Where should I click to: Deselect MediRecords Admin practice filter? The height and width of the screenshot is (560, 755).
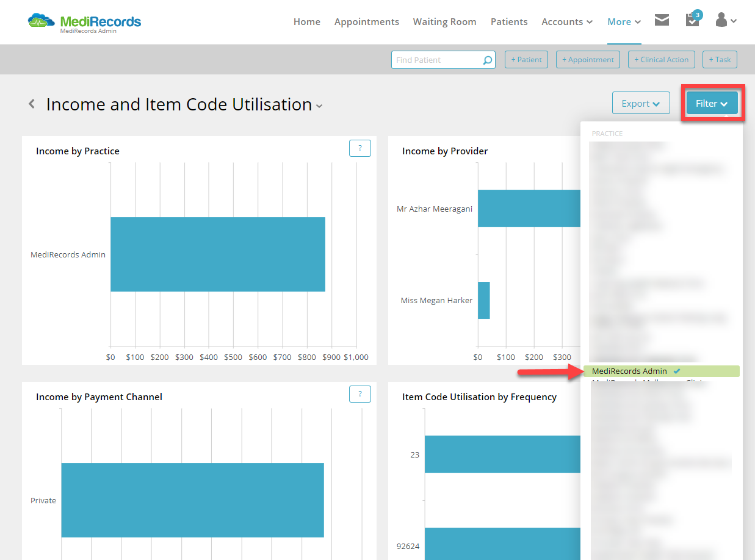[660, 371]
